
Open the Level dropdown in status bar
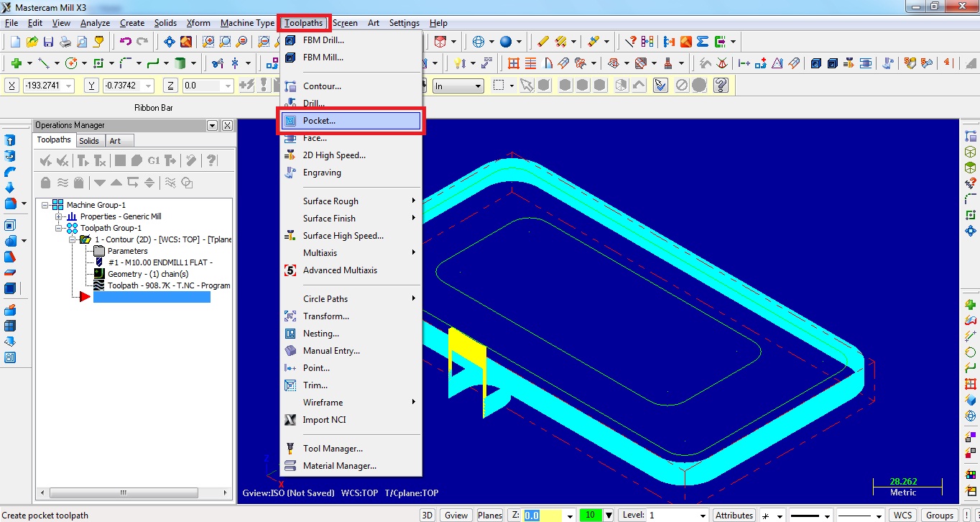tap(702, 515)
